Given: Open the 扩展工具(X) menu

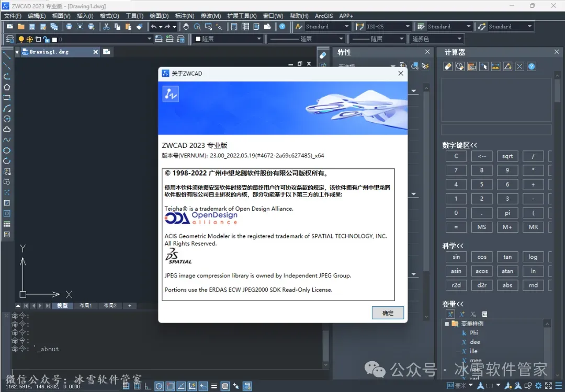Looking at the screenshot, I should click(242, 16).
